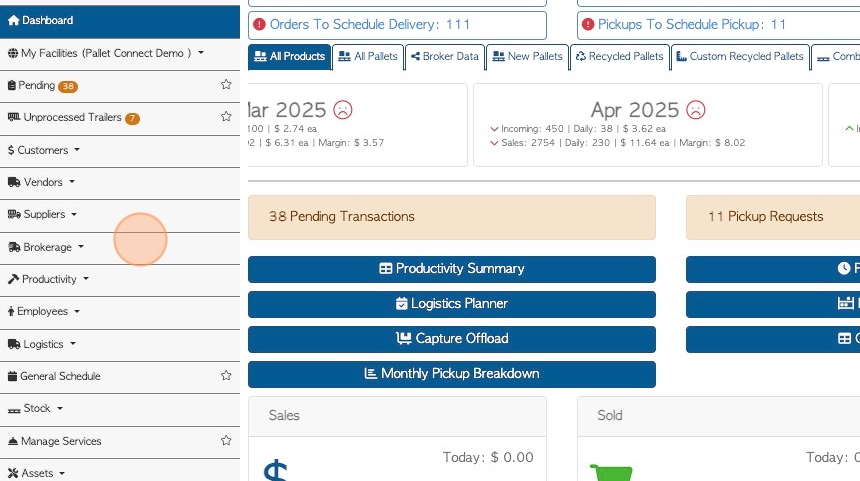Toggle favorite star for General Schedule

point(226,376)
